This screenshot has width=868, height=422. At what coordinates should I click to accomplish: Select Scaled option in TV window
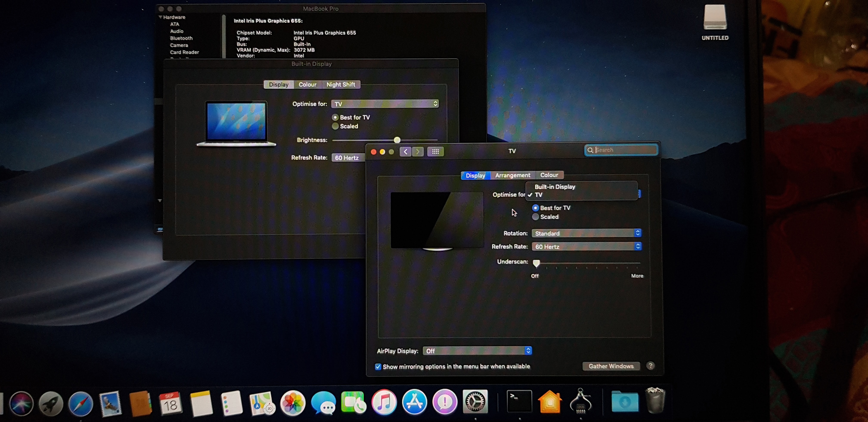(x=535, y=217)
